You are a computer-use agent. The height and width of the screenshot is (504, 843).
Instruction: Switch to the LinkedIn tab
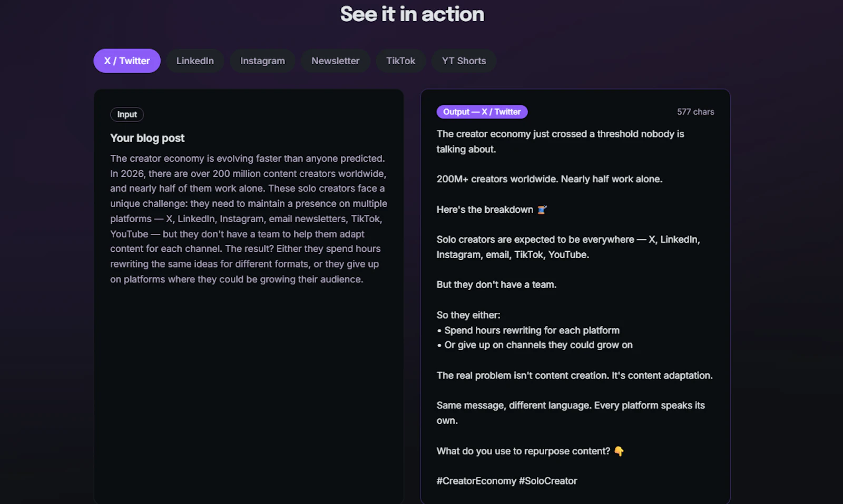tap(195, 61)
